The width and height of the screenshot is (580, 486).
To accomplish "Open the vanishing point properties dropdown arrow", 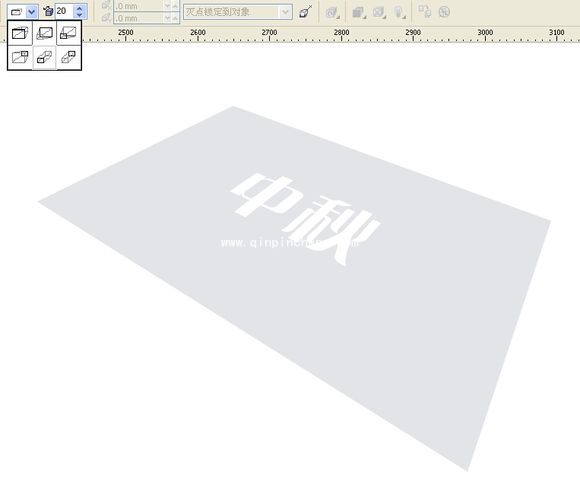I will pos(285,12).
